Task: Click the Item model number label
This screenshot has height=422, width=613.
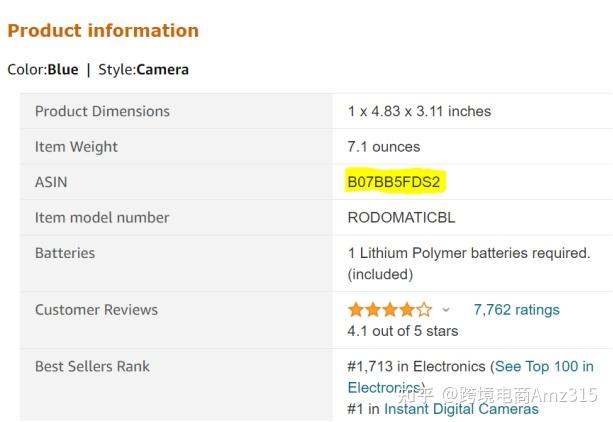Action: (102, 218)
